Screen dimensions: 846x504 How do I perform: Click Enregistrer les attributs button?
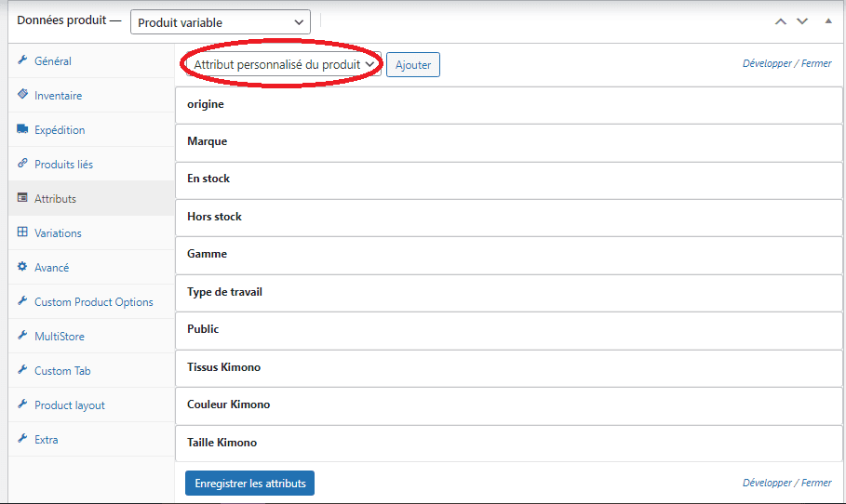[249, 483]
